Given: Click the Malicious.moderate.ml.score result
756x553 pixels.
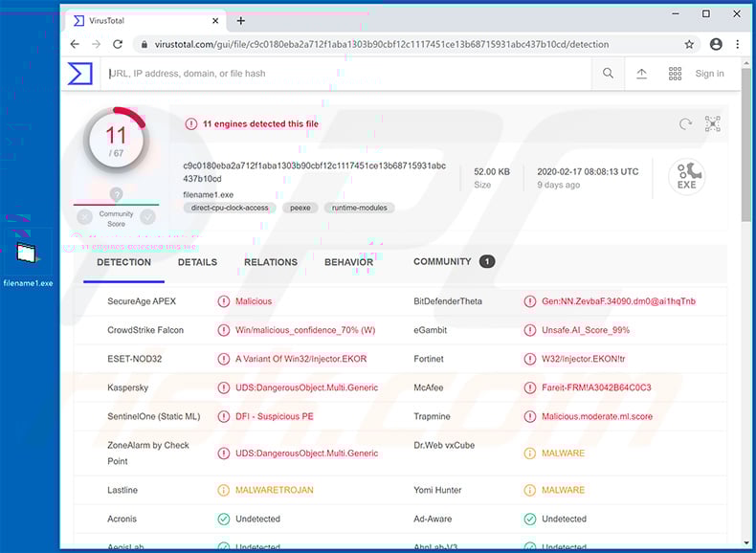Looking at the screenshot, I should point(597,416).
